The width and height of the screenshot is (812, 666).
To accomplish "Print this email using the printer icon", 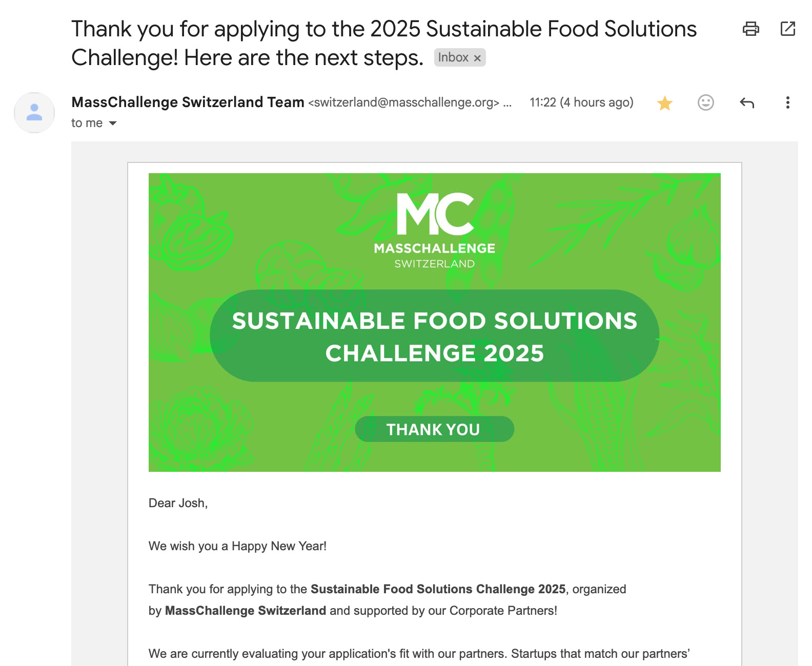I will tap(750, 29).
